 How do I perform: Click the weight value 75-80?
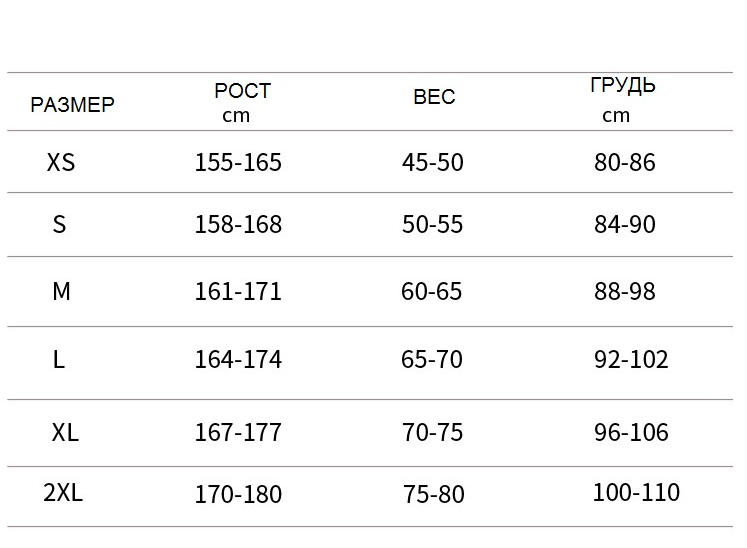coord(434,494)
